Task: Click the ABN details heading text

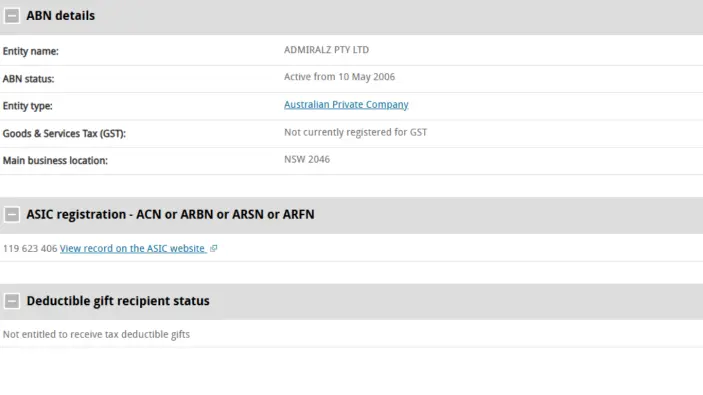Action: (x=61, y=16)
